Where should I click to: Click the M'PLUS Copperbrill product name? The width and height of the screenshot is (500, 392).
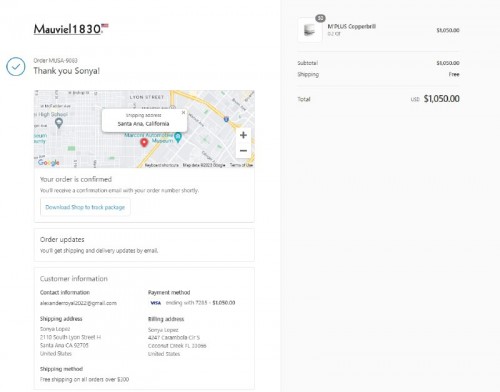pyautogui.click(x=352, y=26)
